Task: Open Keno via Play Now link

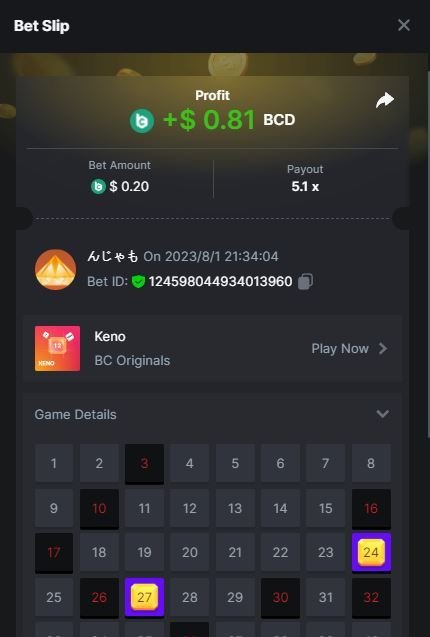Action: pos(340,349)
